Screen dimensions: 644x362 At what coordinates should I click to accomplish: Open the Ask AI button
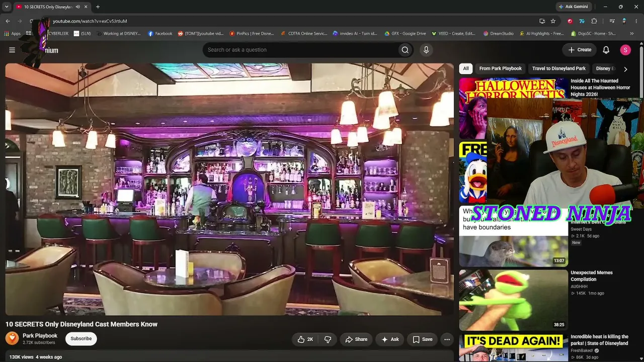(390, 339)
